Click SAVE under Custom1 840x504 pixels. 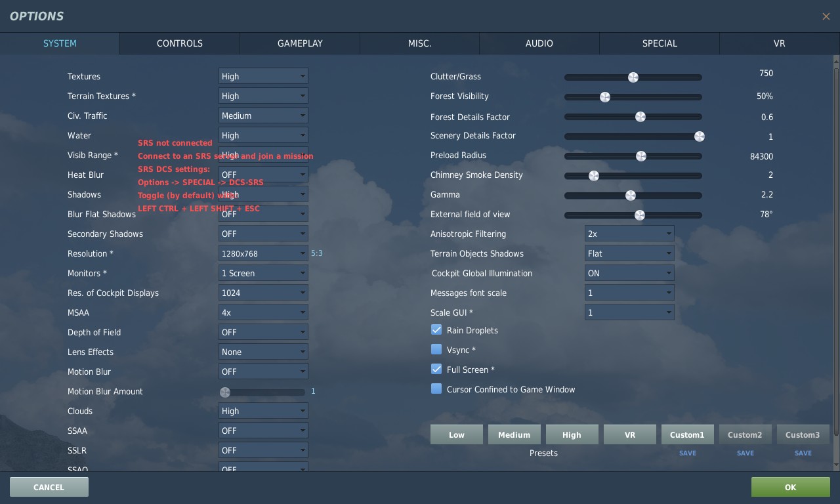pos(688,453)
